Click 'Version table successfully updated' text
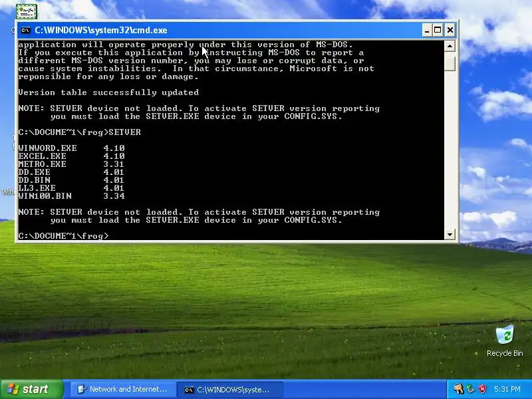Image resolution: width=532 pixels, height=399 pixels. click(108, 92)
